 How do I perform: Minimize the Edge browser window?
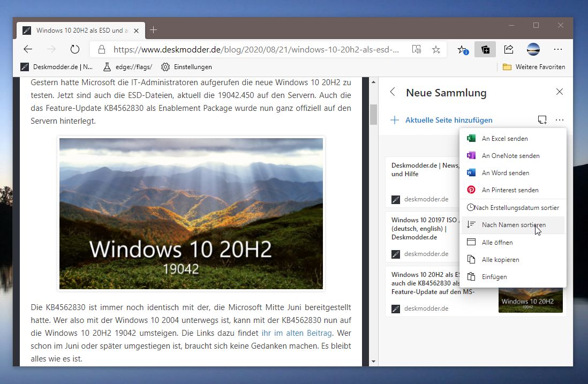[511, 25]
